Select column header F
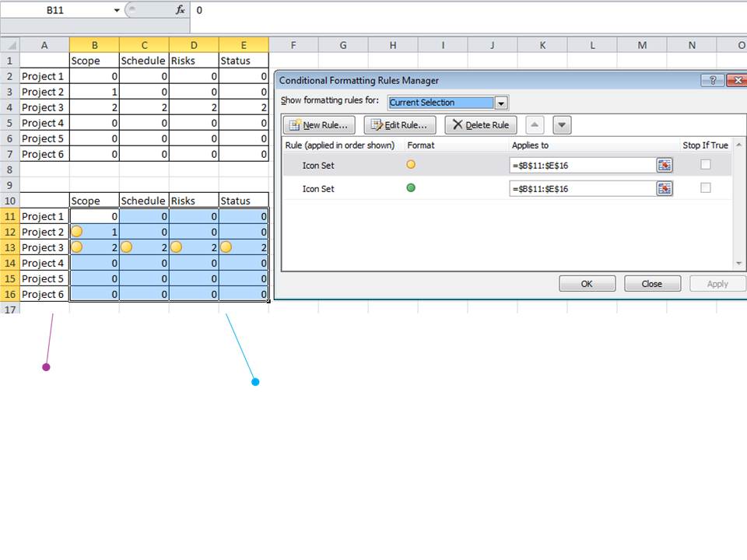This screenshot has width=747, height=560. coord(293,45)
